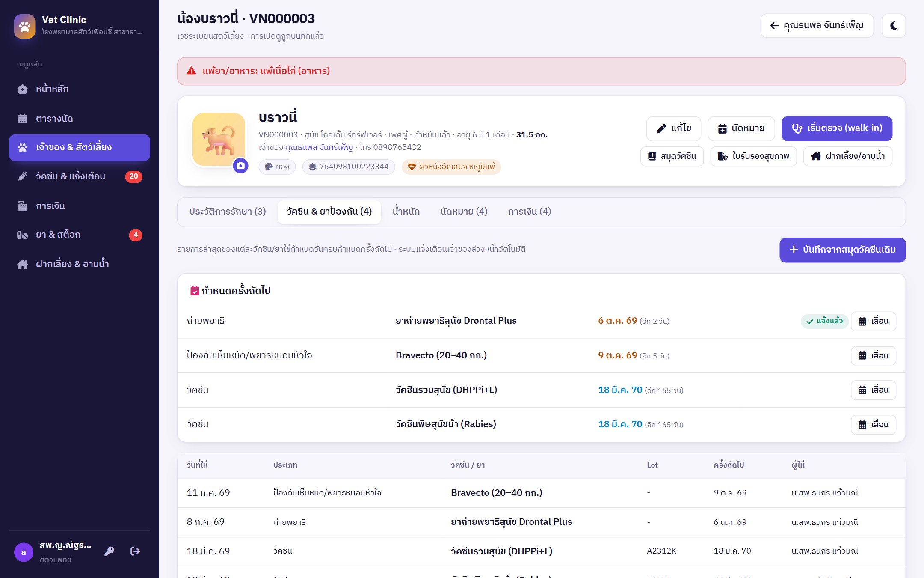
Task: Click the ผิวหนังอักเสบจากภูมิแพ้ condition tag
Action: [451, 167]
